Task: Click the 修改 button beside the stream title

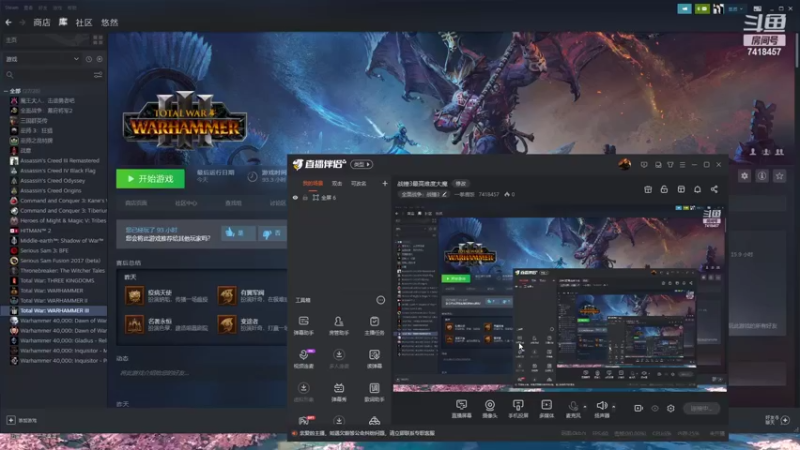Action: coord(461,184)
